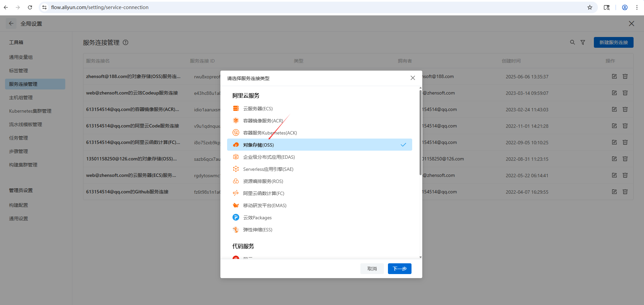Delete the 2023-03-14 09:59:07 connection

(625, 93)
